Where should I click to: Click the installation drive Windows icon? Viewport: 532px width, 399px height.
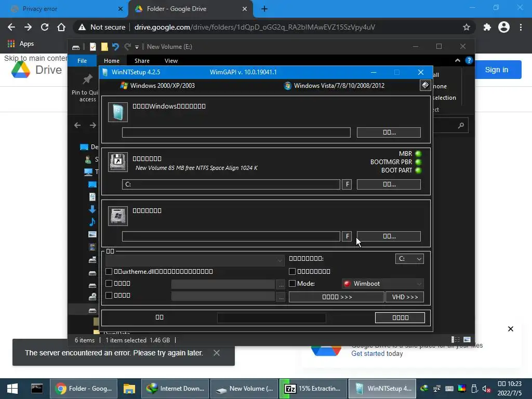pyautogui.click(x=118, y=216)
